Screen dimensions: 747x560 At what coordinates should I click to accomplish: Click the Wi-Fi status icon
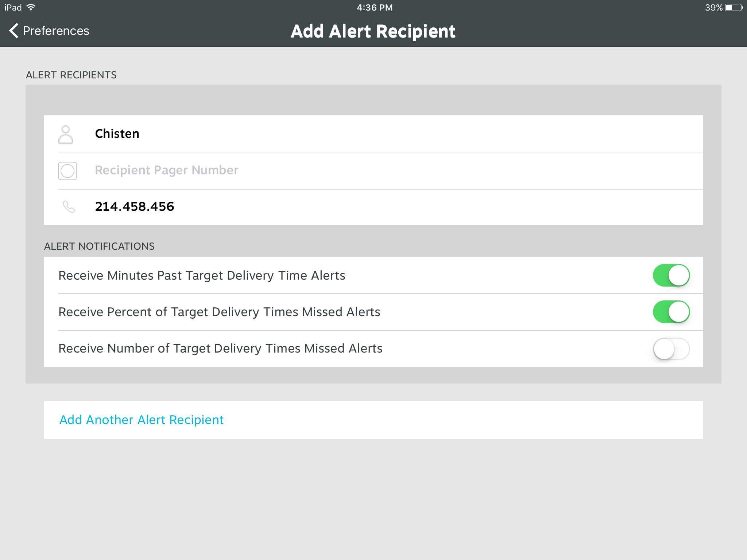coord(31,7)
